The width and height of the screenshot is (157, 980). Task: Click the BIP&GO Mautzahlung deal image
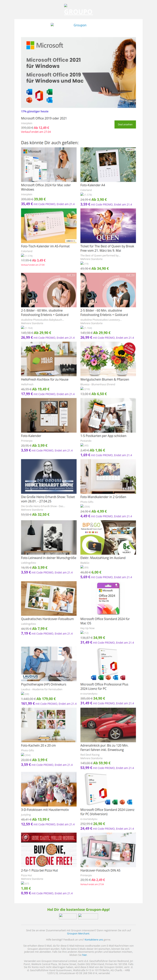[108, 537]
